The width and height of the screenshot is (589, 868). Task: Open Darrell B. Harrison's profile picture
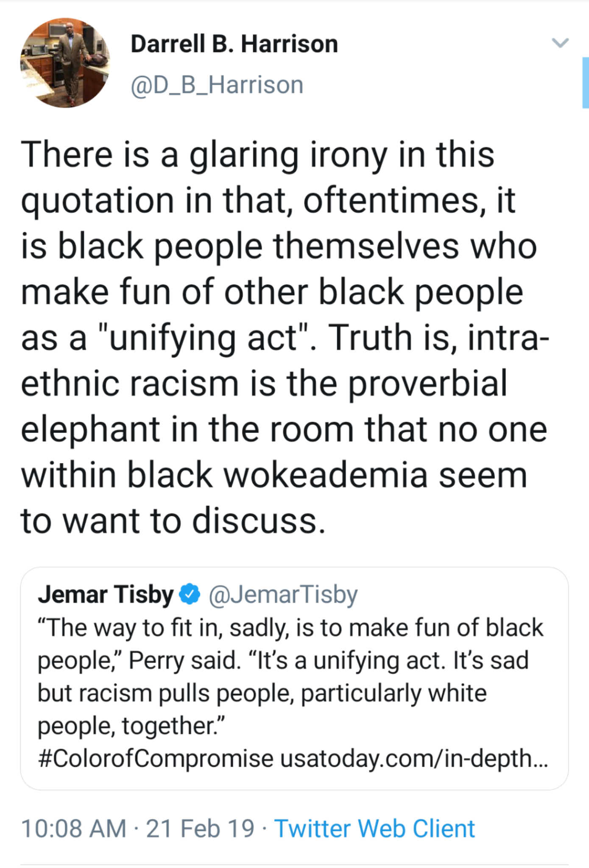pyautogui.click(x=65, y=63)
